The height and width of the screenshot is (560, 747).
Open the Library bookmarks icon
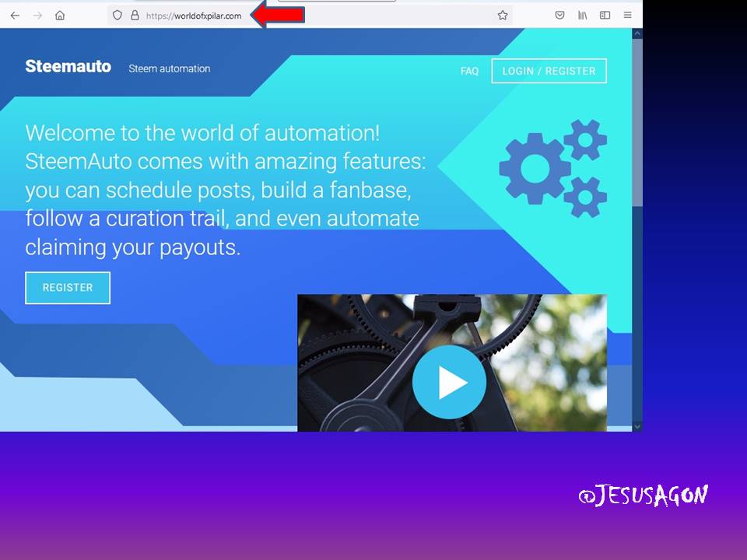(583, 16)
